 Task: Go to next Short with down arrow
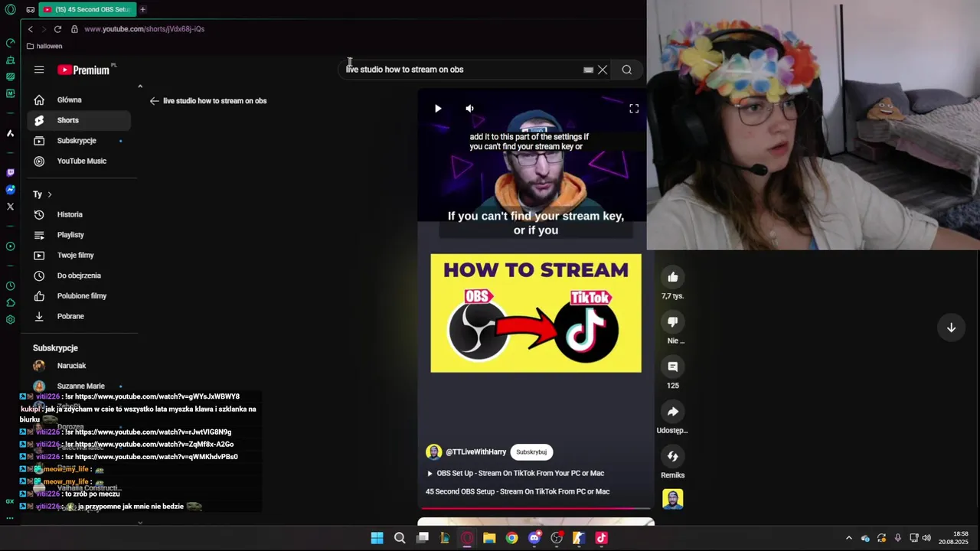pos(951,328)
